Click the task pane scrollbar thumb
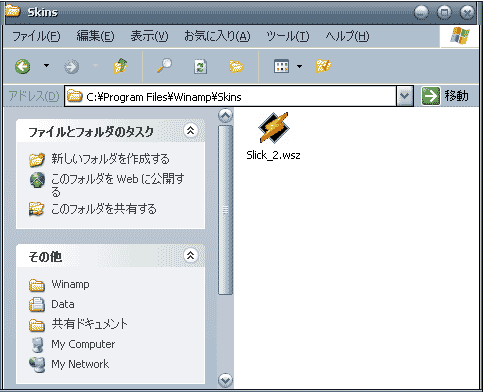 225,210
